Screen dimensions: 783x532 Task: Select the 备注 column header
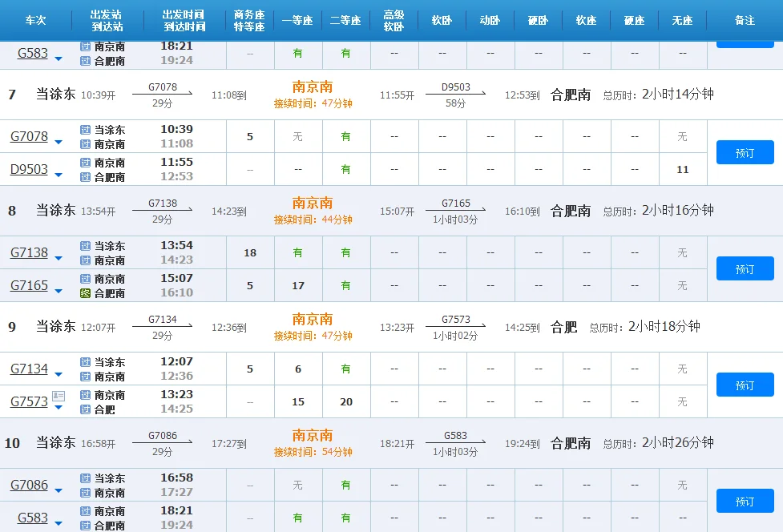(x=745, y=20)
